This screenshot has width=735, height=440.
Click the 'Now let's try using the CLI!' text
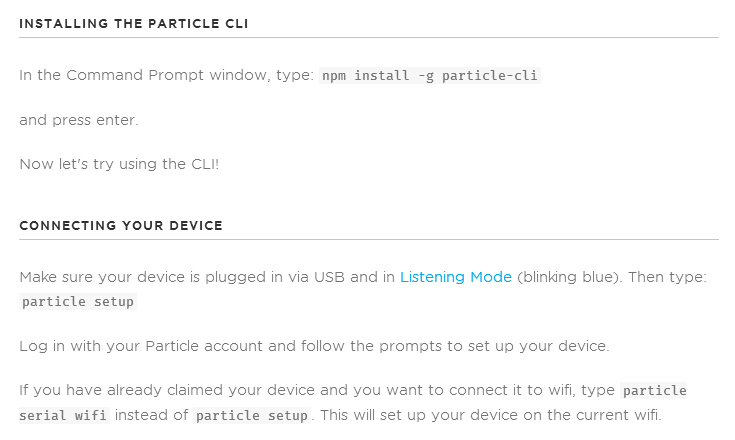119,164
